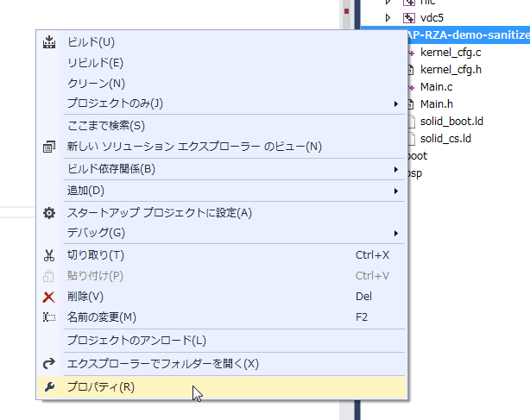
Task: Click the arrow icon for open folder in Explorer
Action: (x=49, y=364)
